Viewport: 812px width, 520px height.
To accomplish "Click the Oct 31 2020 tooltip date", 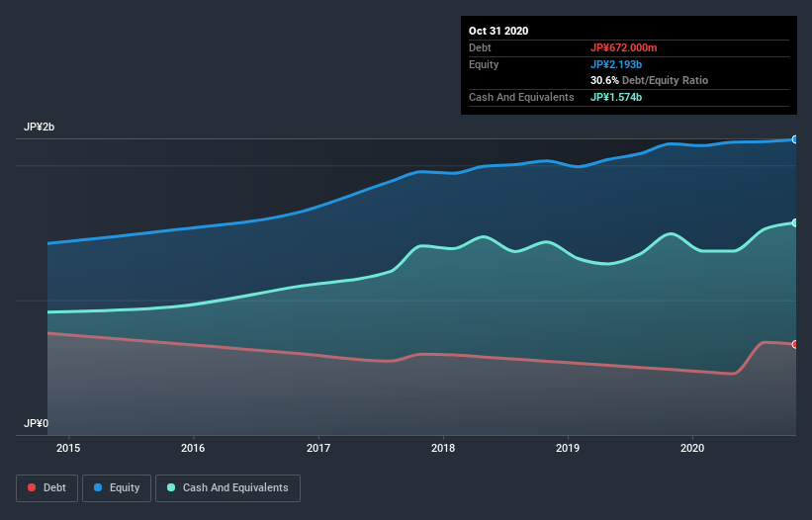I will tap(498, 31).
